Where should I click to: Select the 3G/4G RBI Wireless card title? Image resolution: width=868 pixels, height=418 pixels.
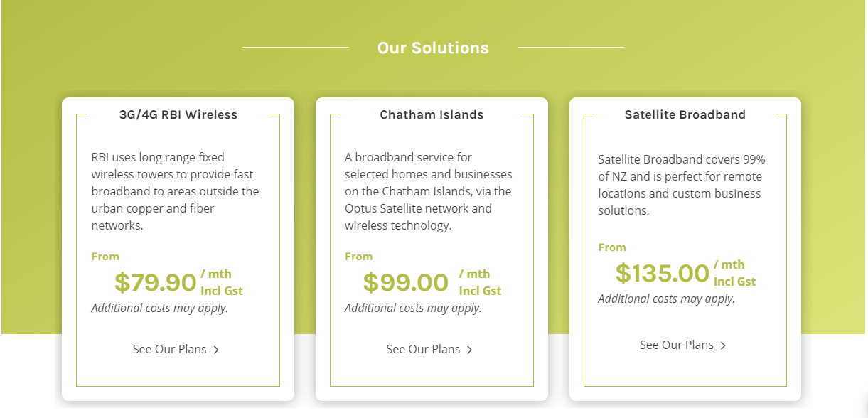pos(178,114)
